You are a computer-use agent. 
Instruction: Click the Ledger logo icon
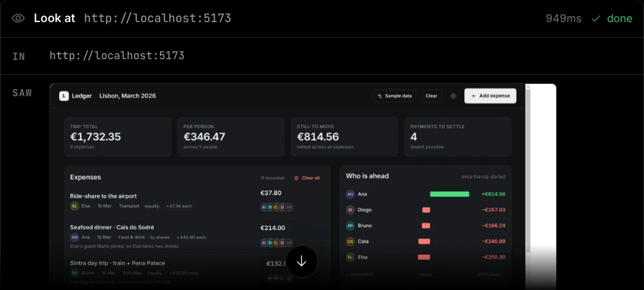64,96
